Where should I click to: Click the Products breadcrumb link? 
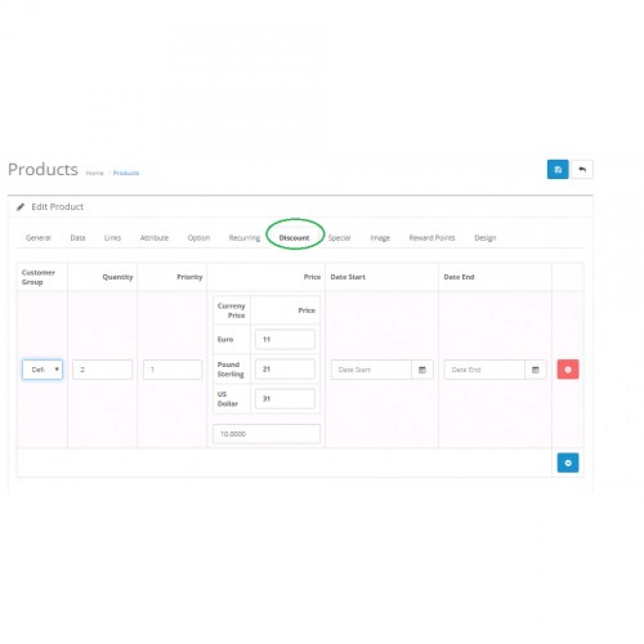coord(126,173)
